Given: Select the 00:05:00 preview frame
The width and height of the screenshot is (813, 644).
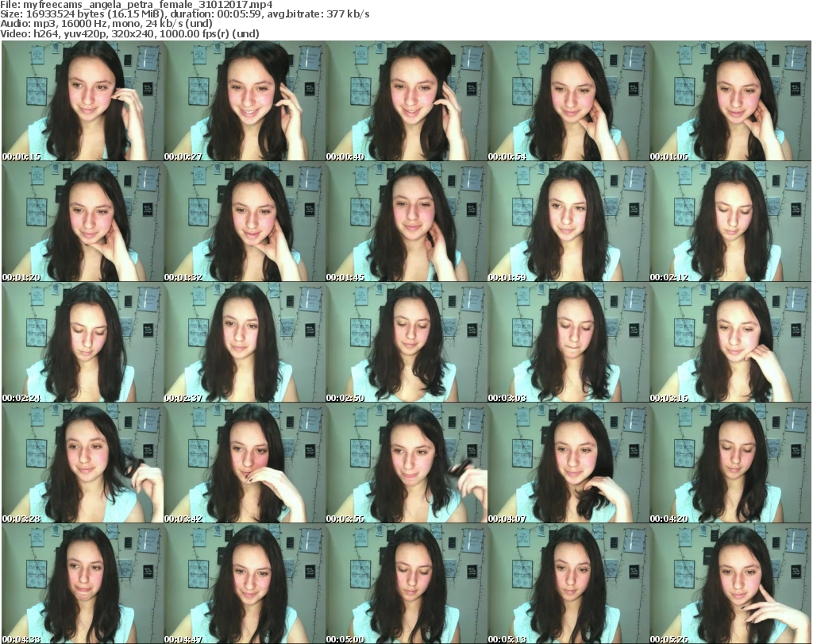Looking at the screenshot, I should tap(406, 584).
